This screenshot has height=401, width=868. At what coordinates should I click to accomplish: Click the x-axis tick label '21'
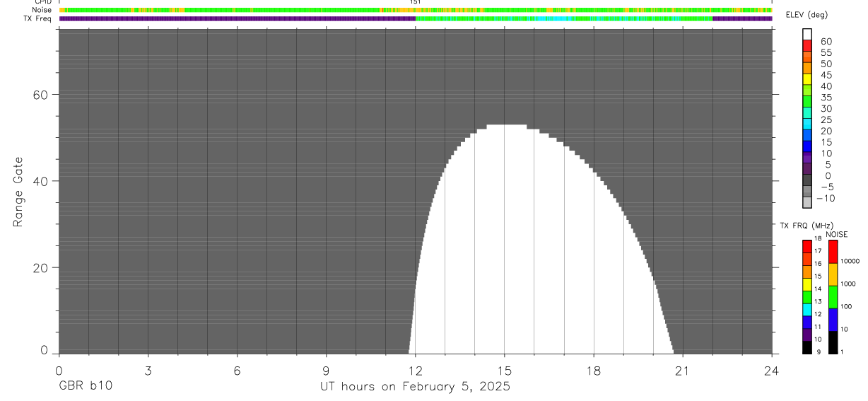(x=683, y=371)
